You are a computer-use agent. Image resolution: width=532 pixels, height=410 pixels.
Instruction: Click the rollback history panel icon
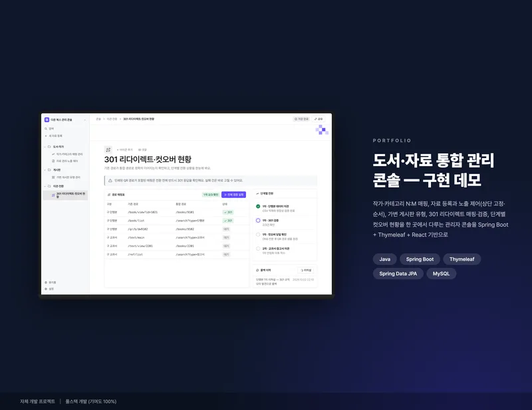coord(257,270)
